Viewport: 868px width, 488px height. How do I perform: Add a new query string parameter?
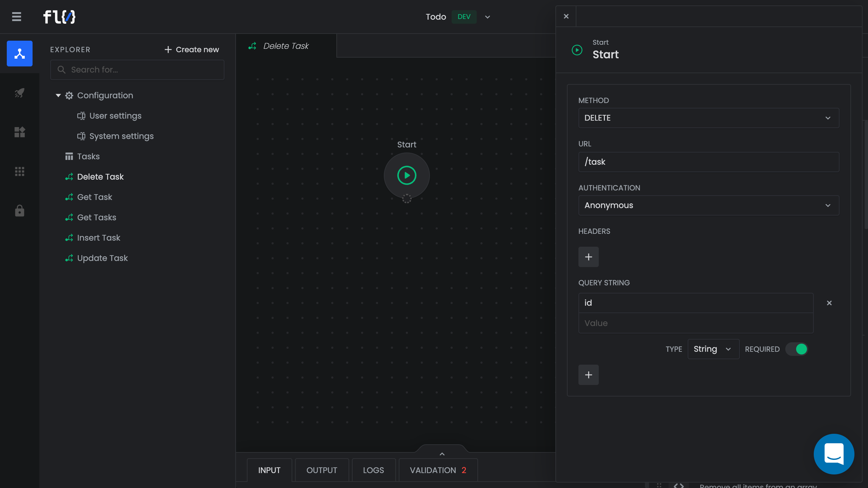[x=588, y=375]
